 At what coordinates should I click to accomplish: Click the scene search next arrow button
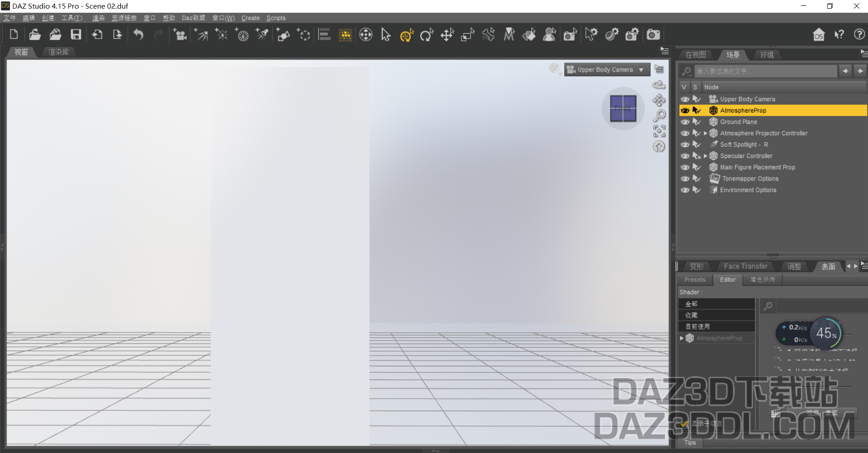tap(860, 71)
